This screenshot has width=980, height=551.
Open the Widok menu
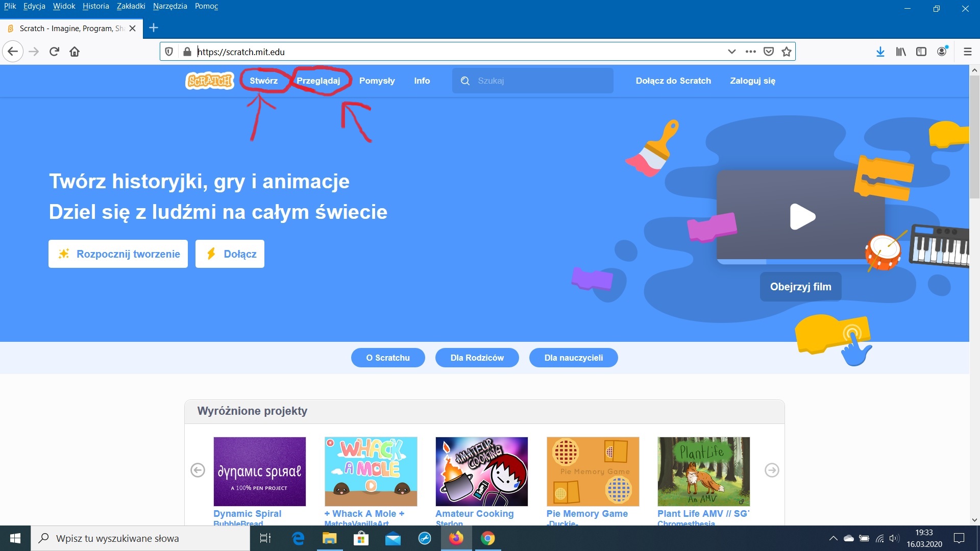click(x=64, y=6)
